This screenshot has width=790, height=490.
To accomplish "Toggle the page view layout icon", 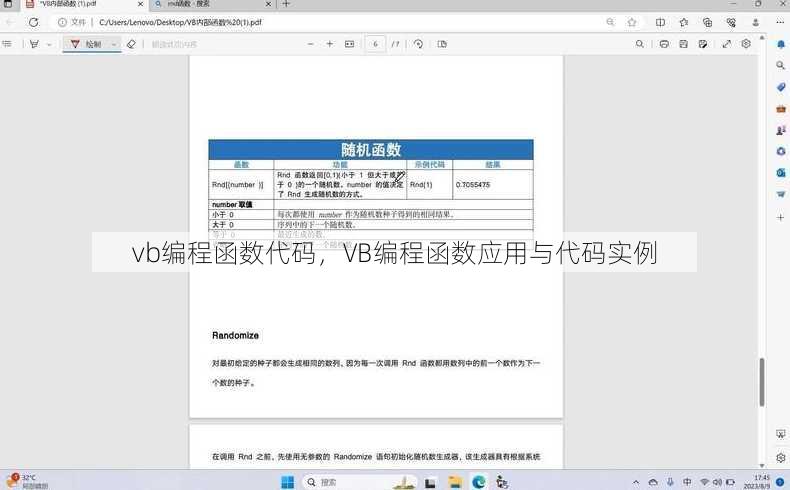I will (442, 44).
